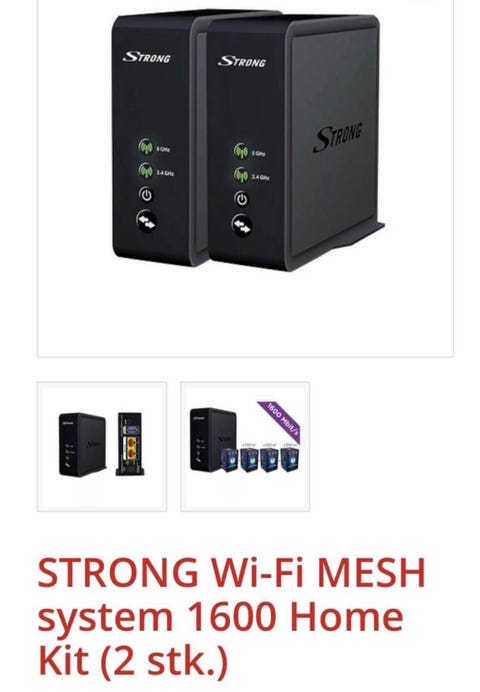The height and width of the screenshot is (692, 480).
Task: Click the 2.4 GHz indicator on right device
Action: [251, 176]
